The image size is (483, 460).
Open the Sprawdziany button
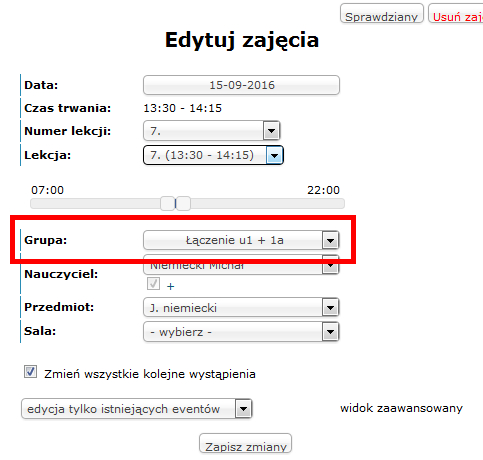click(382, 14)
